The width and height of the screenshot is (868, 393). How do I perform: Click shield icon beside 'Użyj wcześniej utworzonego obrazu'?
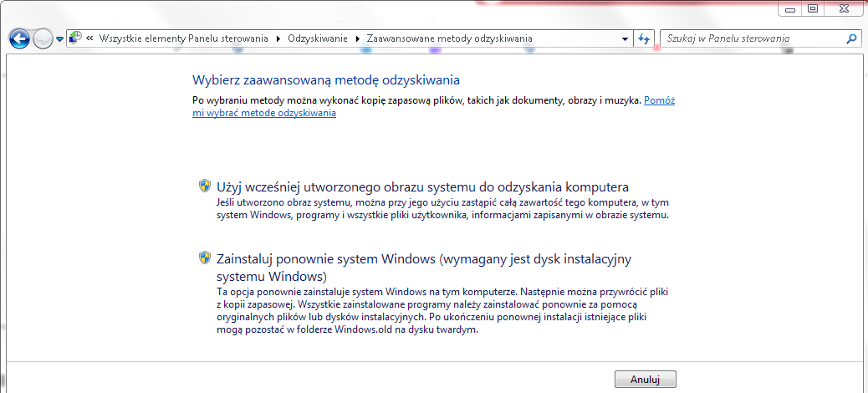coord(205,186)
